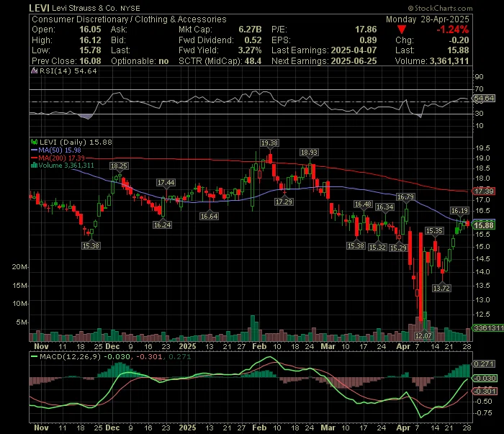Click the 17.44 price label
Screen dimensions: 504x434
[x=166, y=183]
